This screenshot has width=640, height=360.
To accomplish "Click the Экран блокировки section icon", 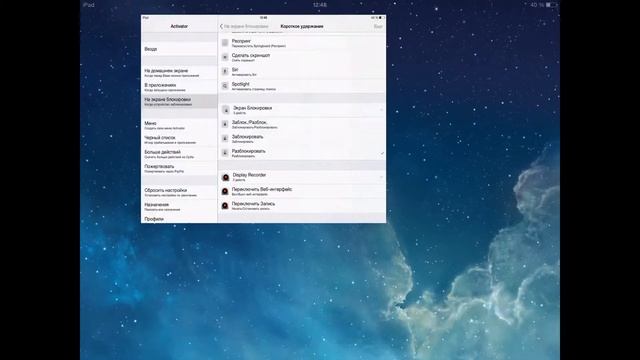I will [226, 110].
